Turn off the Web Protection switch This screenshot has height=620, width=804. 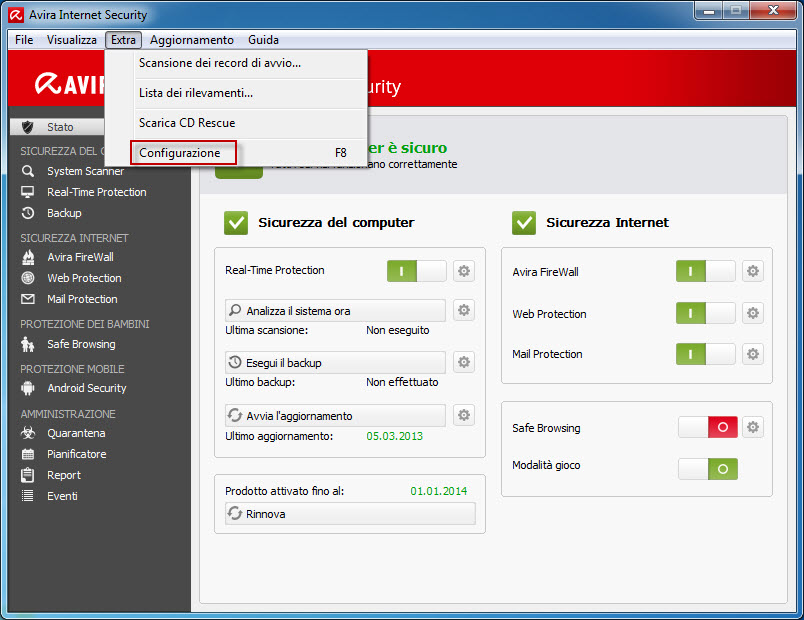pos(706,313)
